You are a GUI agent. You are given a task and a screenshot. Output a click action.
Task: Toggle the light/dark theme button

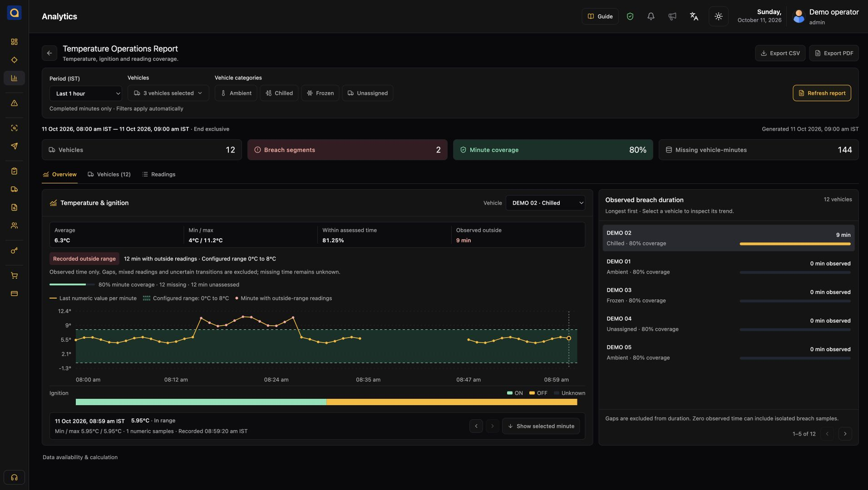(x=718, y=16)
